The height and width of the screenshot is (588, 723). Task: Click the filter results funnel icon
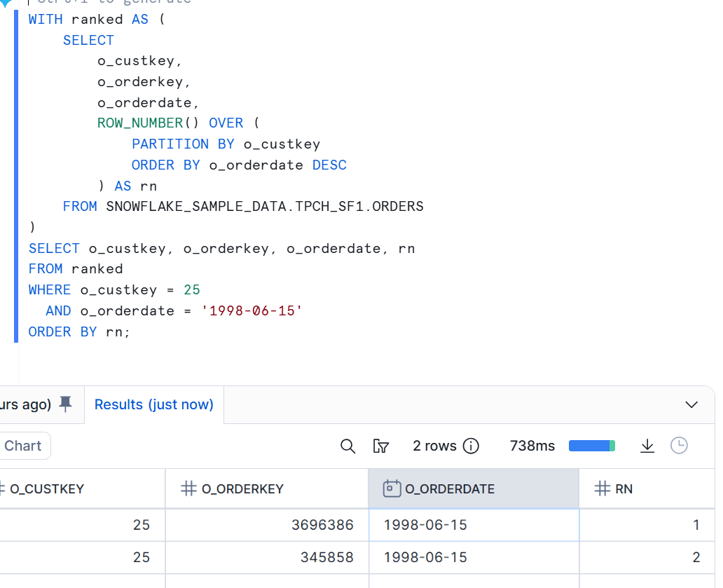[x=381, y=446]
